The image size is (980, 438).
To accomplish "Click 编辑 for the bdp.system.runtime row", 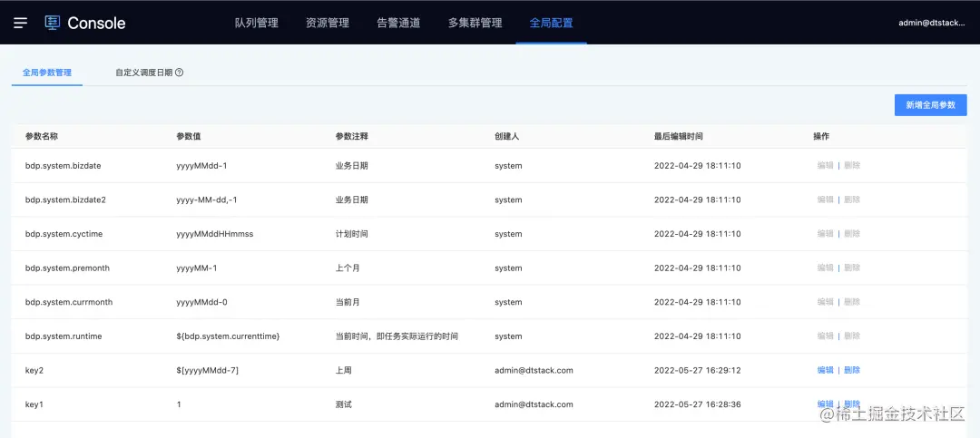I will [x=825, y=336].
